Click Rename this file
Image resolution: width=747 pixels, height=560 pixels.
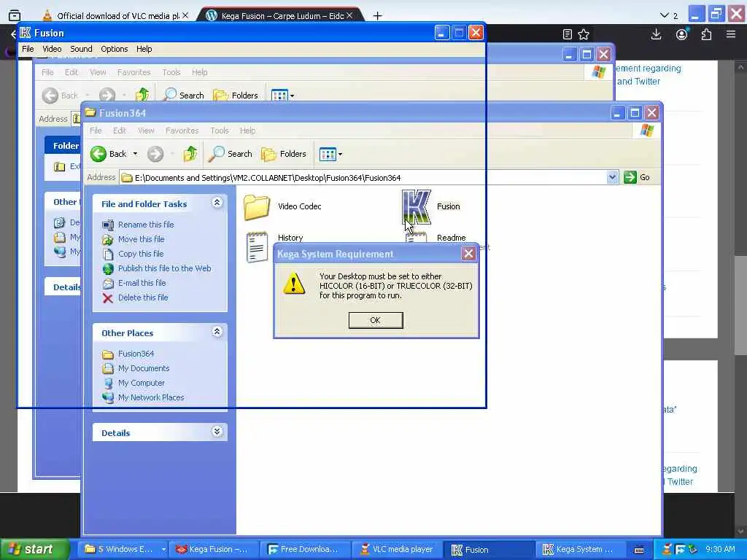coord(146,225)
